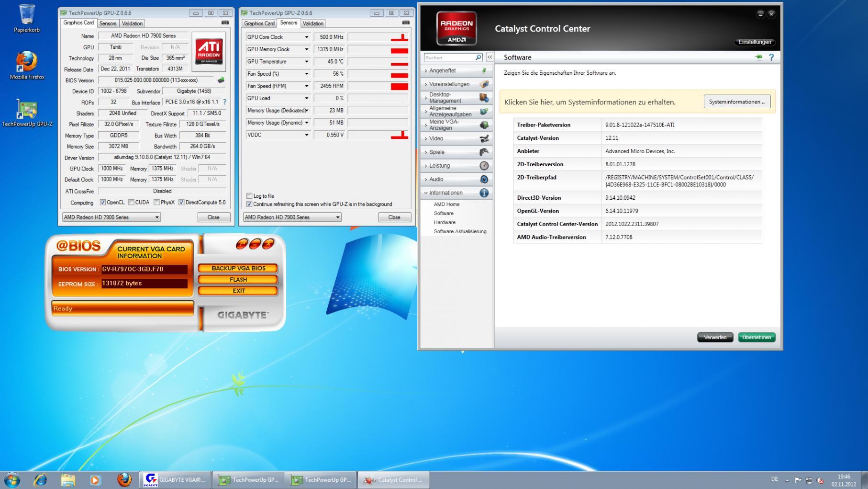Open the GPU Memory Clock sensor dropdown
This screenshot has width=868, height=489.
click(307, 49)
